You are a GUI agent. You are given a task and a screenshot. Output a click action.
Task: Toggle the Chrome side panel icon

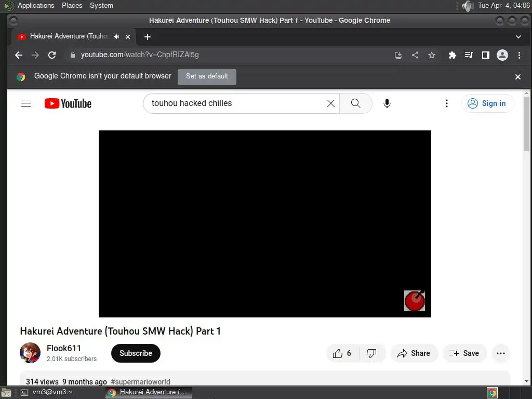point(486,55)
